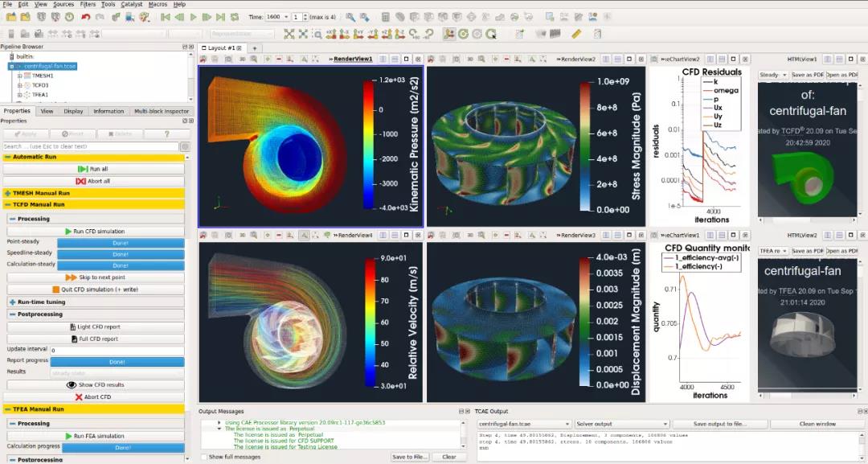868x464 pixels.
Task: Click Show CFD results eye button
Action: 95,385
